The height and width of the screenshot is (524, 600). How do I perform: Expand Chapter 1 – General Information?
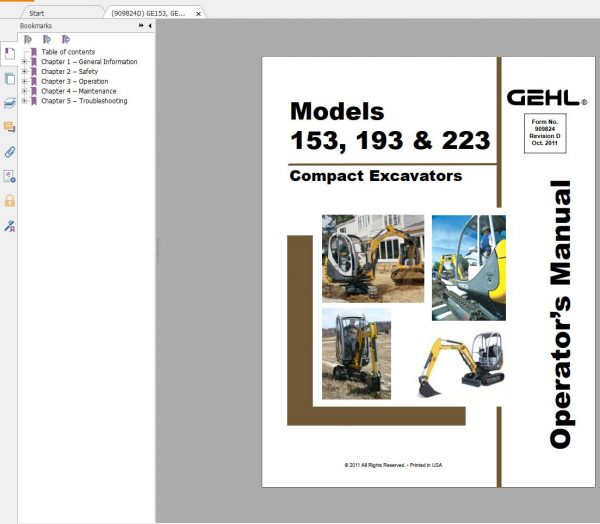click(x=24, y=62)
